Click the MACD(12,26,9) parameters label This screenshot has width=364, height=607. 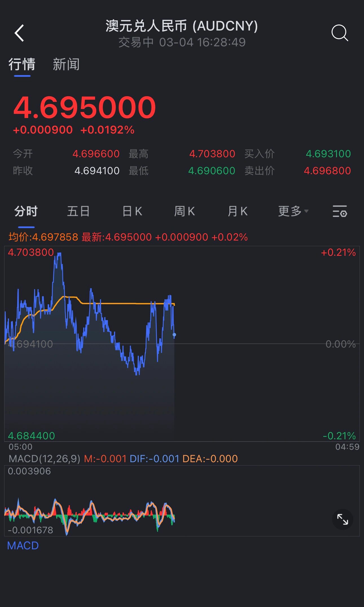45,459
